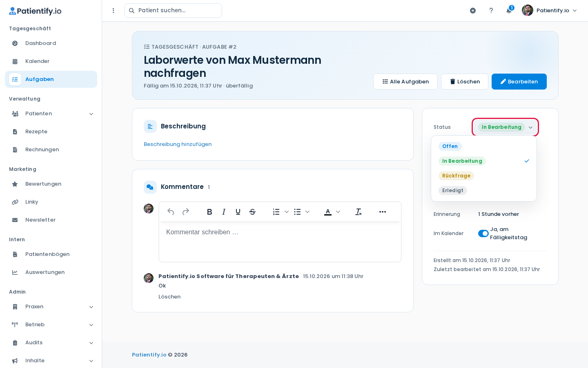Viewport: 588px width, 368px height.
Task: Click the user avatar in top bar
Action: pyautogui.click(x=528, y=11)
